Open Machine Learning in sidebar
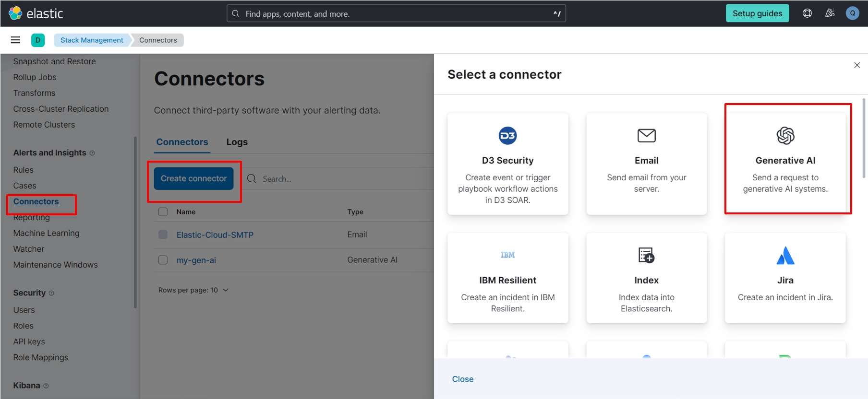The image size is (868, 399). click(47, 233)
